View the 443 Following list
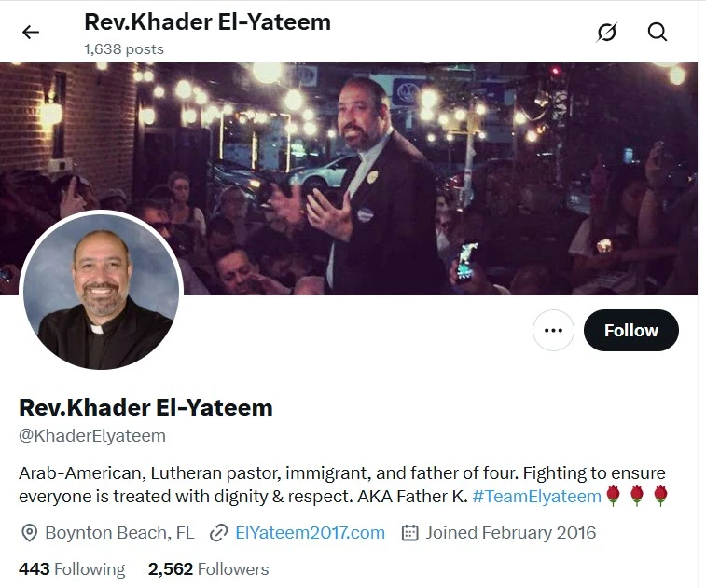Image resolution: width=706 pixels, height=588 pixels. tap(72, 569)
